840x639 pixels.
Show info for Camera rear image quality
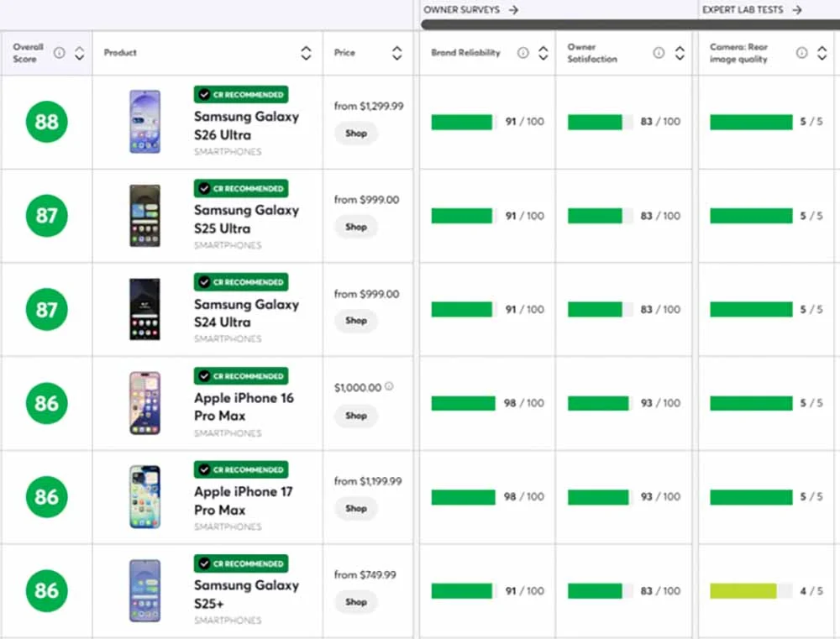pos(800,53)
